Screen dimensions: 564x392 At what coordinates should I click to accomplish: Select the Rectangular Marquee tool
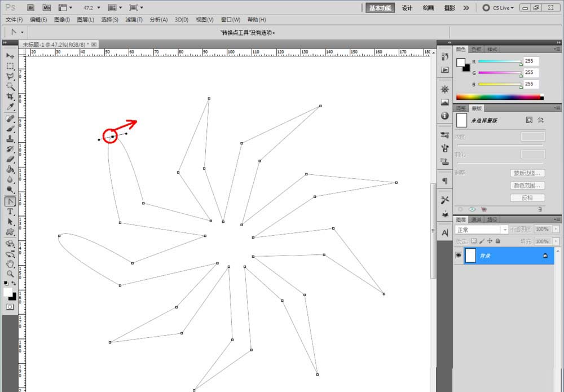[10, 66]
